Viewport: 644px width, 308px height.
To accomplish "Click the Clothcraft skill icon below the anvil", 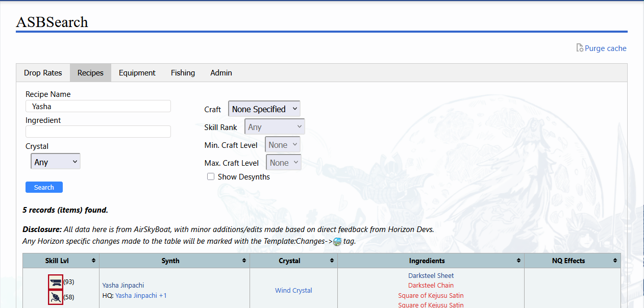I will (55, 297).
